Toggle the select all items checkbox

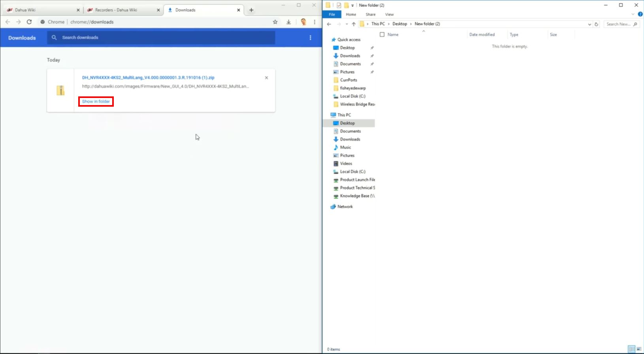382,34
